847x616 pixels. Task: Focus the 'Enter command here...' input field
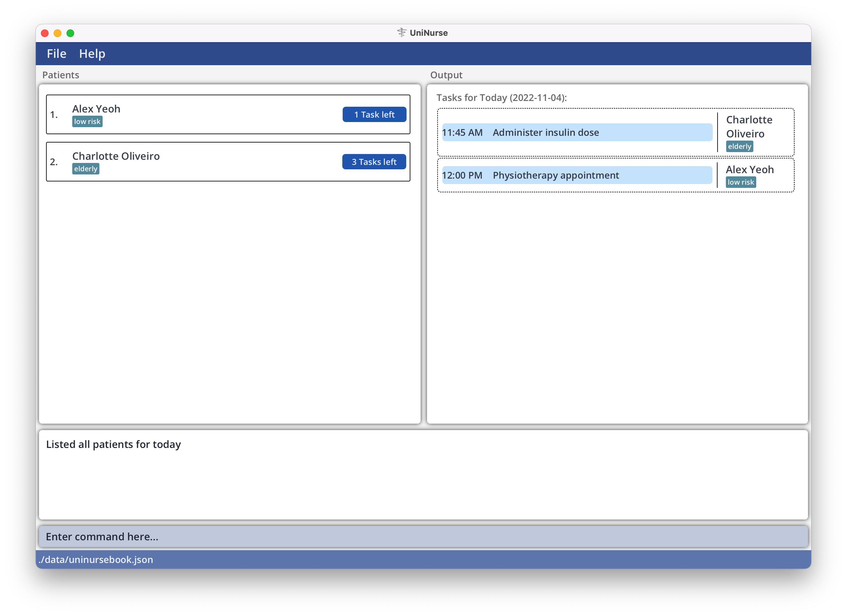(x=423, y=537)
